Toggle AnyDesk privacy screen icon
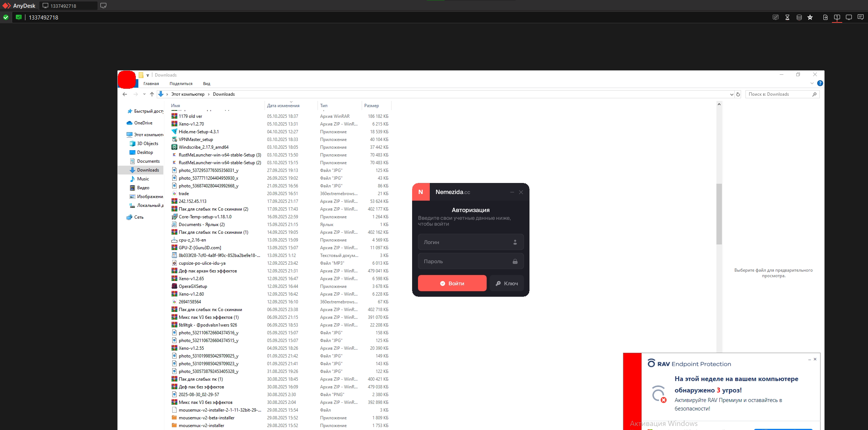The height and width of the screenshot is (430, 868). tap(776, 17)
